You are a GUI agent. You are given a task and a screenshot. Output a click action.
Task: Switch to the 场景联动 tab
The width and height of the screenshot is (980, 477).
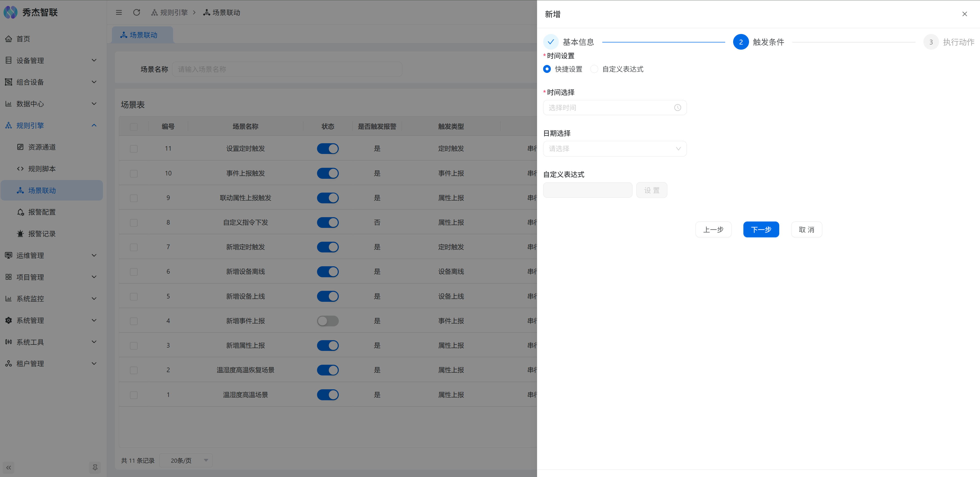(143, 35)
